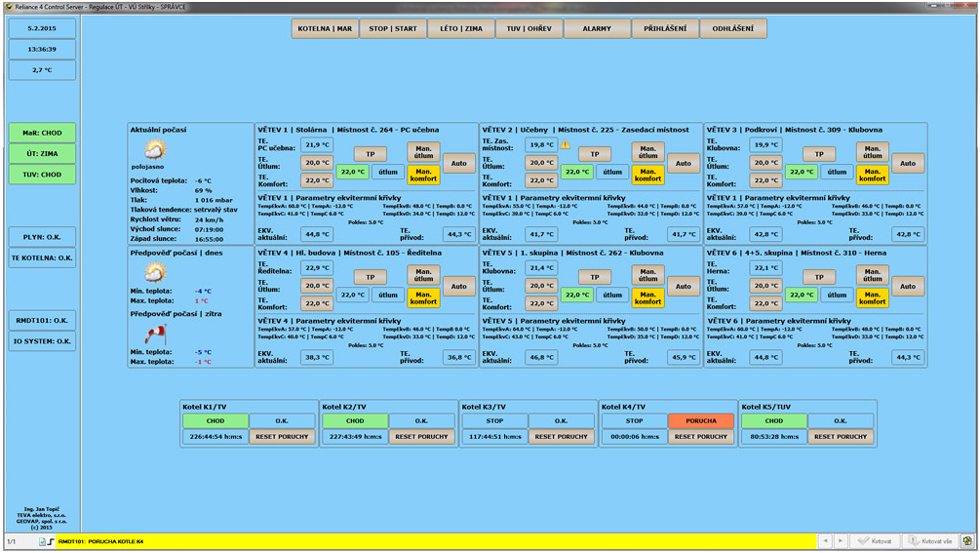The width and height of the screenshot is (980, 553).
Task: Click the partly cloudy current weather icon
Action: tap(155, 149)
